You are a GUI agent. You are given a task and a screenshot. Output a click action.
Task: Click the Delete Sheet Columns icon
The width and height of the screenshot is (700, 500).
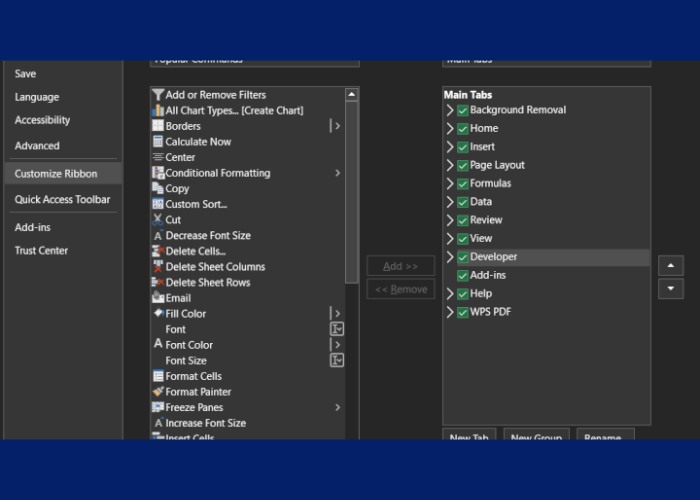(158, 267)
